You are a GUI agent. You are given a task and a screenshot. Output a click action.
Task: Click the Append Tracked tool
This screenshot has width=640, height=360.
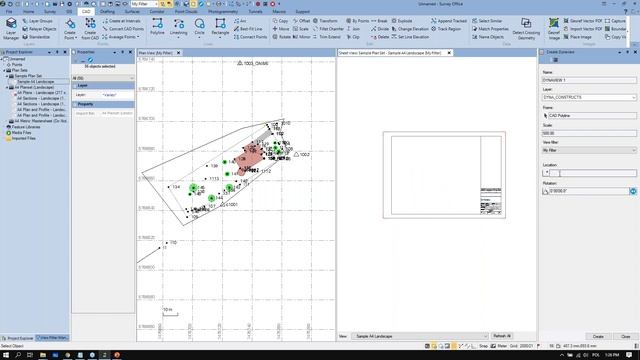[x=449, y=21]
